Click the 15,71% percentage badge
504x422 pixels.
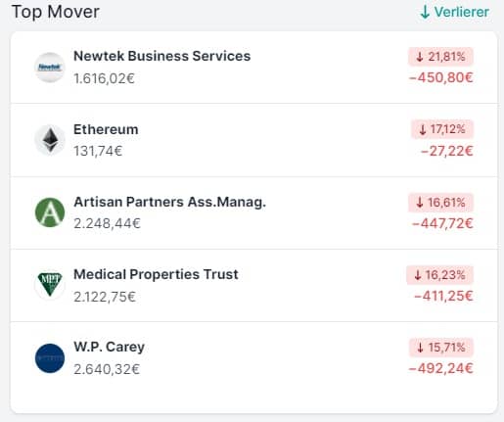pos(441,348)
